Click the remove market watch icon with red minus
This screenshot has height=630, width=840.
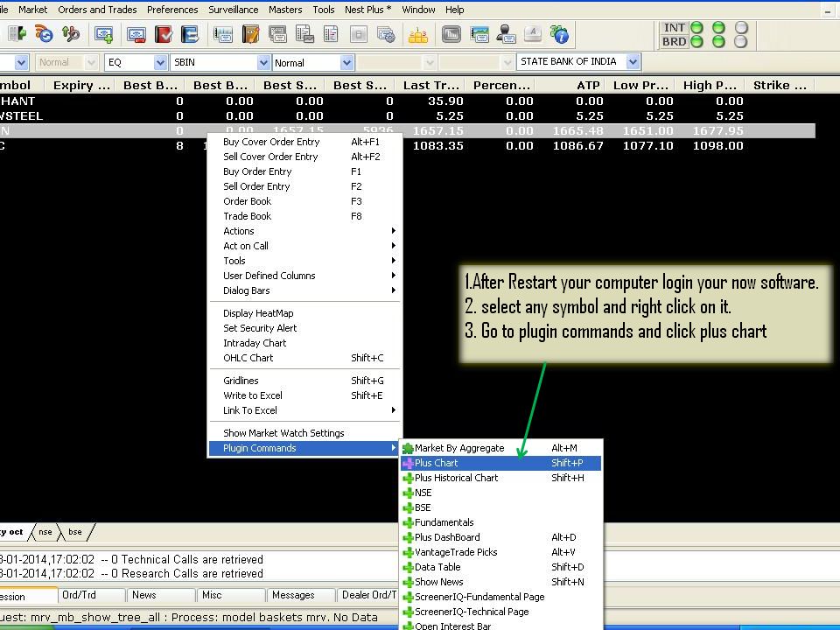[136, 35]
